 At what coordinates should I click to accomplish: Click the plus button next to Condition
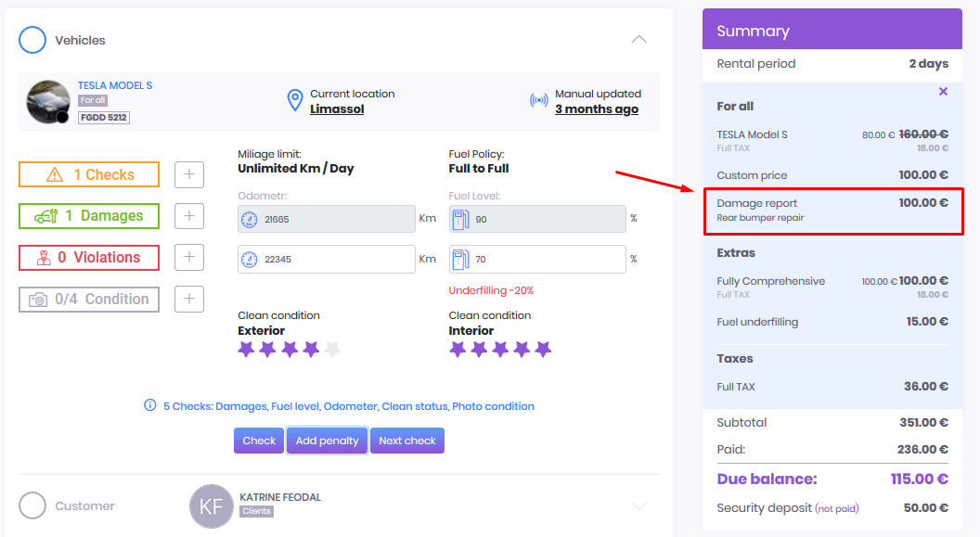[188, 299]
